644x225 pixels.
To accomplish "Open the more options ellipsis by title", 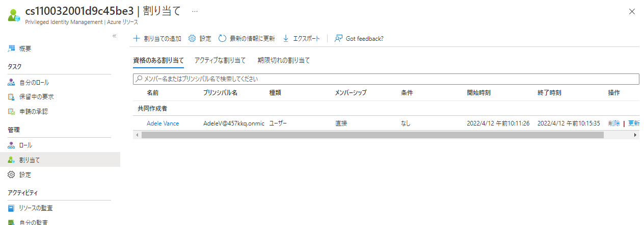I will pos(195,11).
